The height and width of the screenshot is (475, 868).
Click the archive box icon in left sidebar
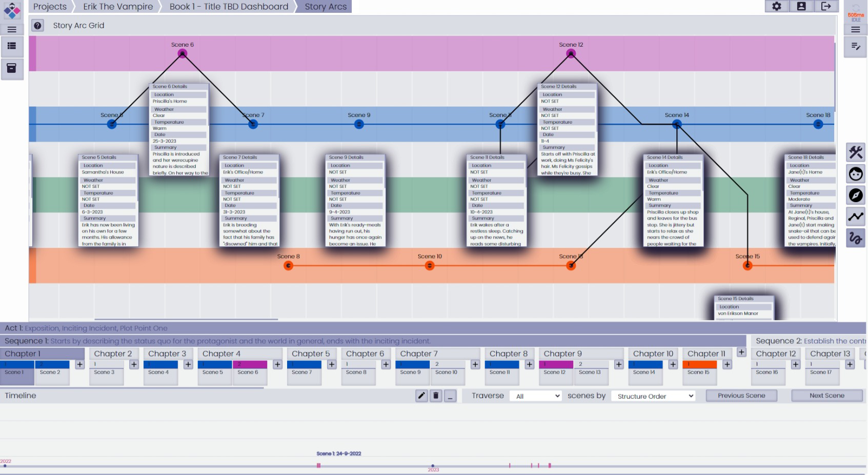[x=12, y=68]
